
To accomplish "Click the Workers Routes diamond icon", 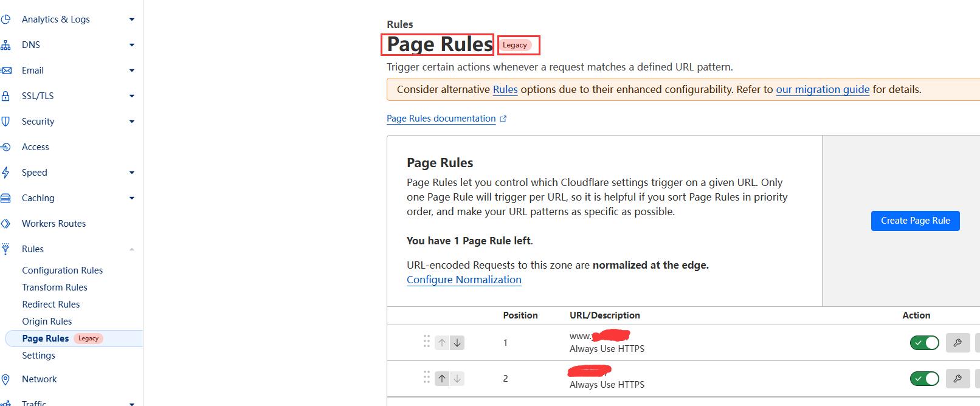I will [x=5, y=224].
